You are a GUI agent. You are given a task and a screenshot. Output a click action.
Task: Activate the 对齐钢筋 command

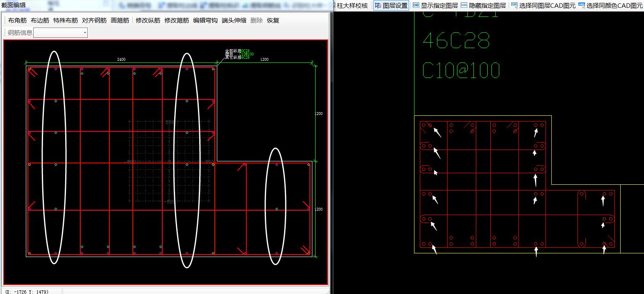click(x=94, y=21)
